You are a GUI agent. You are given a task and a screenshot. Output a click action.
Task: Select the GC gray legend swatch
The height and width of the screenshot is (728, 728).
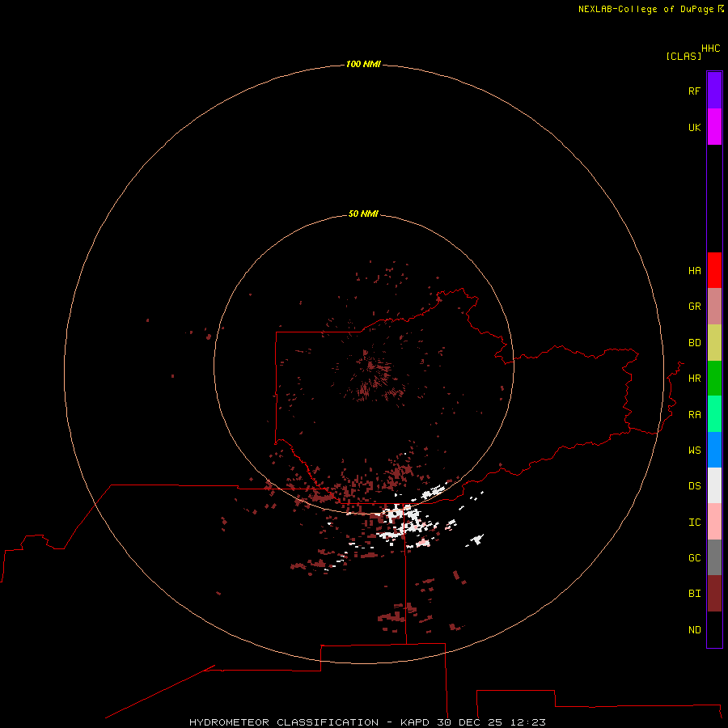pyautogui.click(x=714, y=557)
